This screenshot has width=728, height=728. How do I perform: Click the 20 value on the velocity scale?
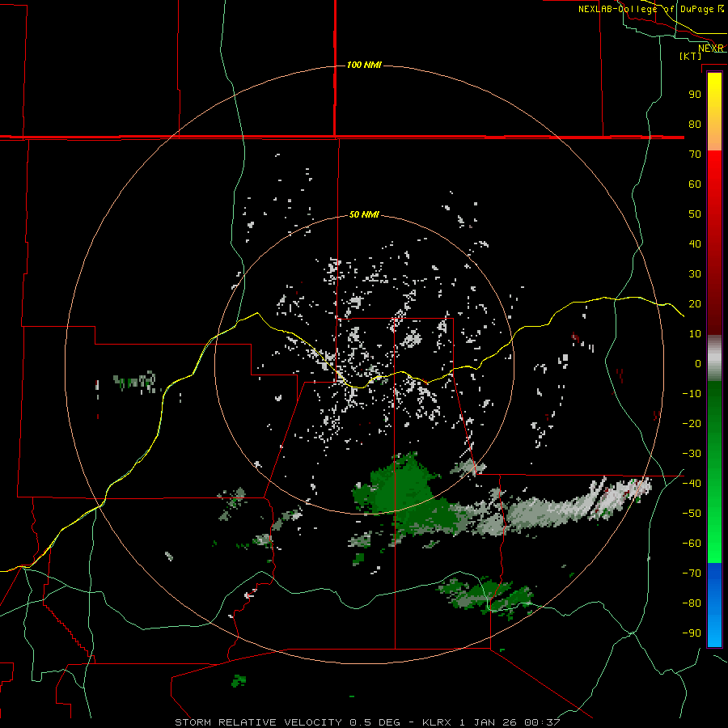(695, 304)
